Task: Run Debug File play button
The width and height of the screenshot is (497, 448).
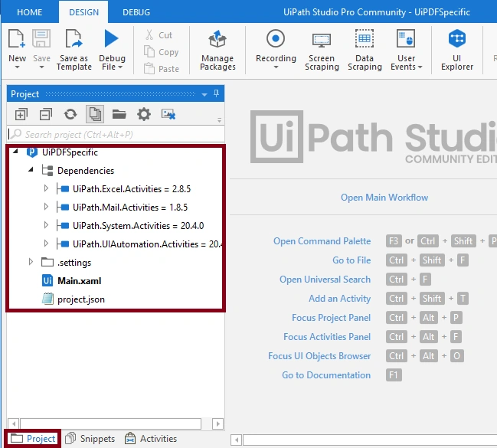Action: click(x=112, y=38)
